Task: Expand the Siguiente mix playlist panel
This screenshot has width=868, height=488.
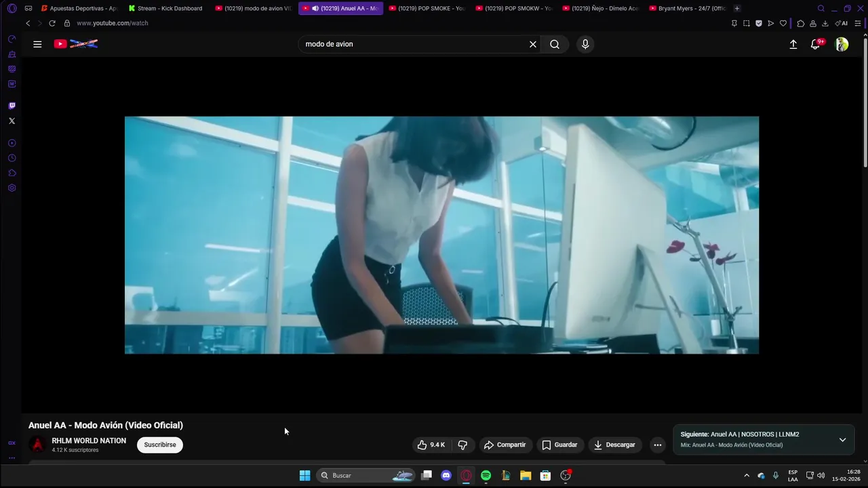Action: 842,439
